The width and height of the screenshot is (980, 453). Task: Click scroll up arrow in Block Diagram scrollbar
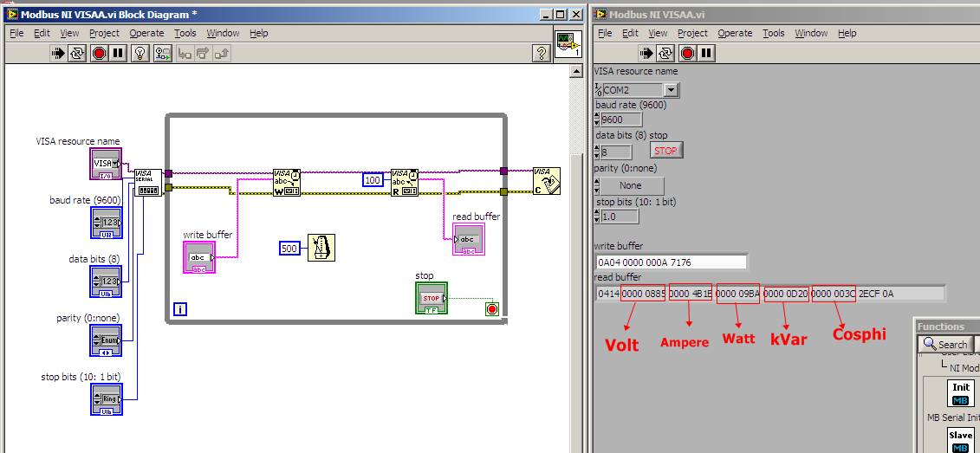pyautogui.click(x=575, y=72)
